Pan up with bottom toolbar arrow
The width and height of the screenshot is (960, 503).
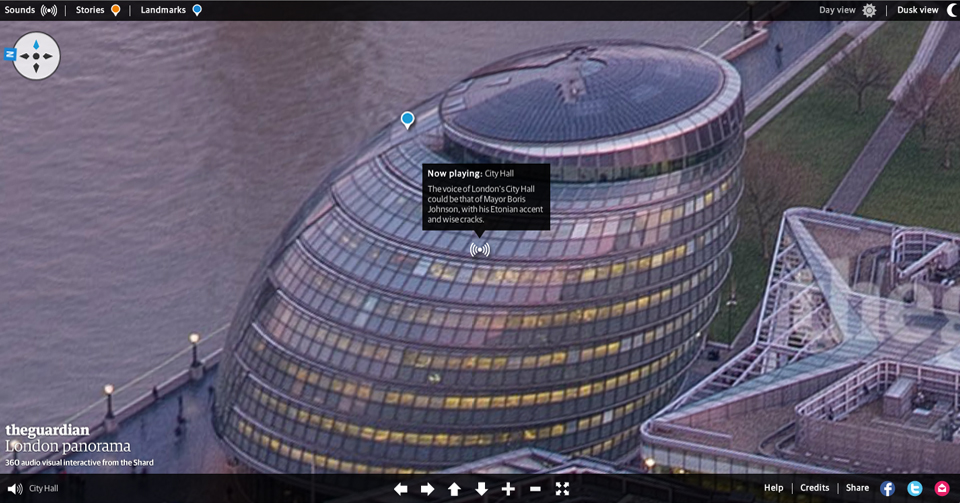454,488
